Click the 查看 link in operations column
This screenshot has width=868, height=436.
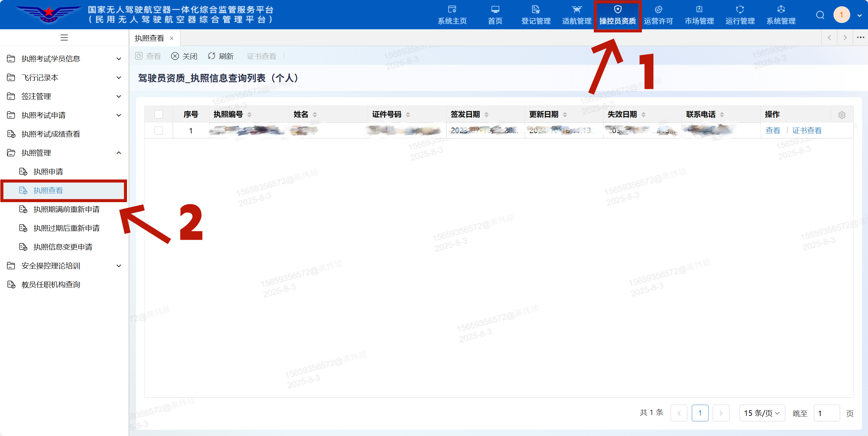(772, 131)
